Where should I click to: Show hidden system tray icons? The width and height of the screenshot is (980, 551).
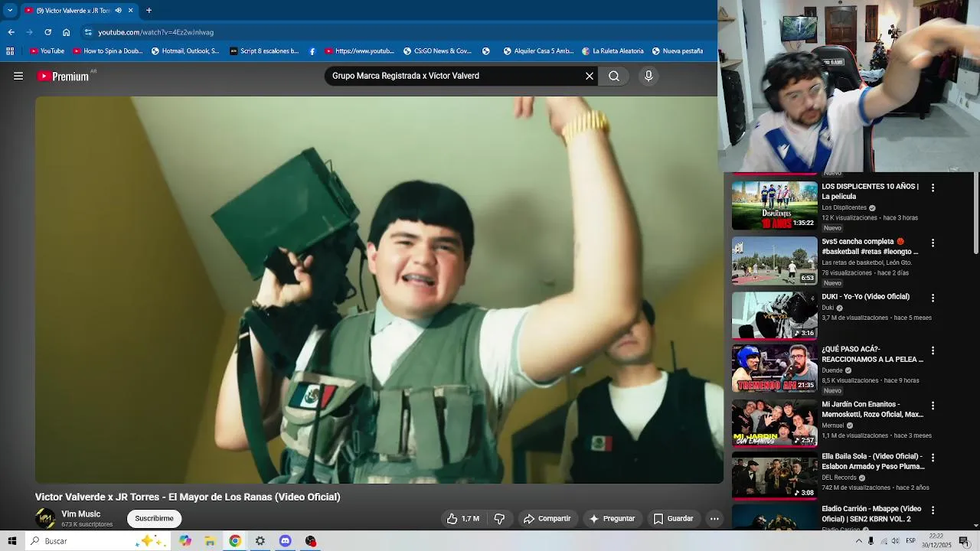tap(858, 541)
